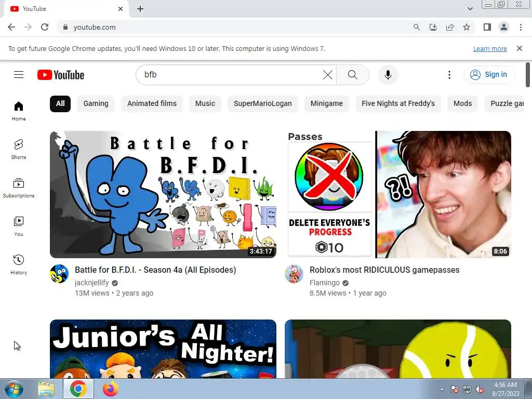
Task: Click the network tray icon
Action: pos(467,389)
